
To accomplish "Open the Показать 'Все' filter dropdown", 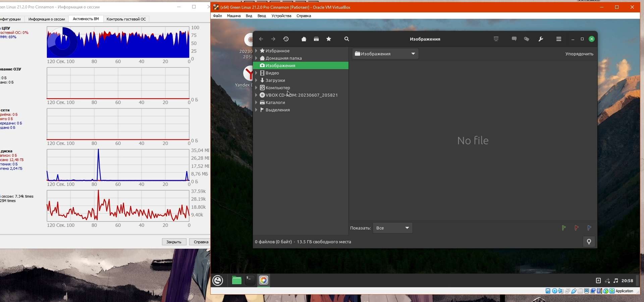I will coord(392,228).
